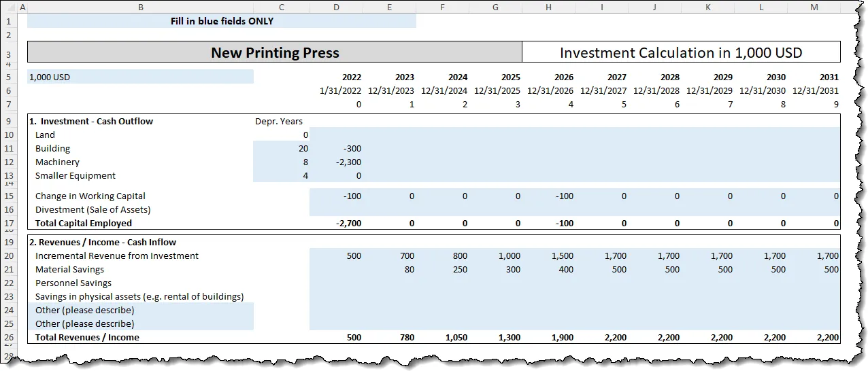The image size is (868, 371).
Task: Click the 'Investment Calculation in 1,000 USD' cell
Action: click(681, 52)
